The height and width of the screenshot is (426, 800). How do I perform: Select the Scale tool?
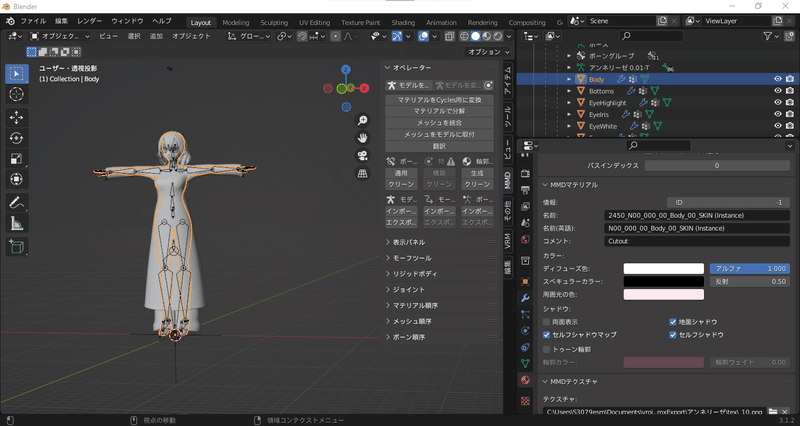click(16, 159)
